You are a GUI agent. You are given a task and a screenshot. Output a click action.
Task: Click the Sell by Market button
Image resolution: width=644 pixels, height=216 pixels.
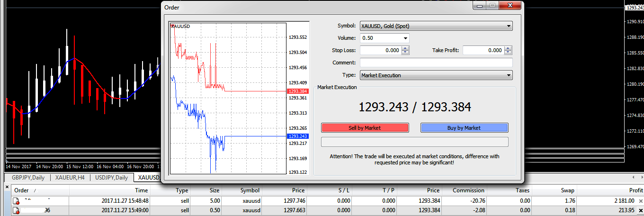(x=365, y=127)
